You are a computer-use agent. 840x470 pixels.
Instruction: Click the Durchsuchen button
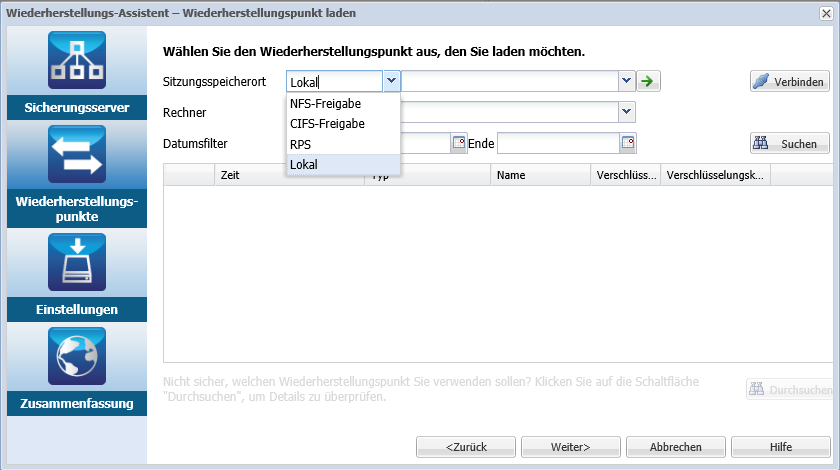click(790, 390)
